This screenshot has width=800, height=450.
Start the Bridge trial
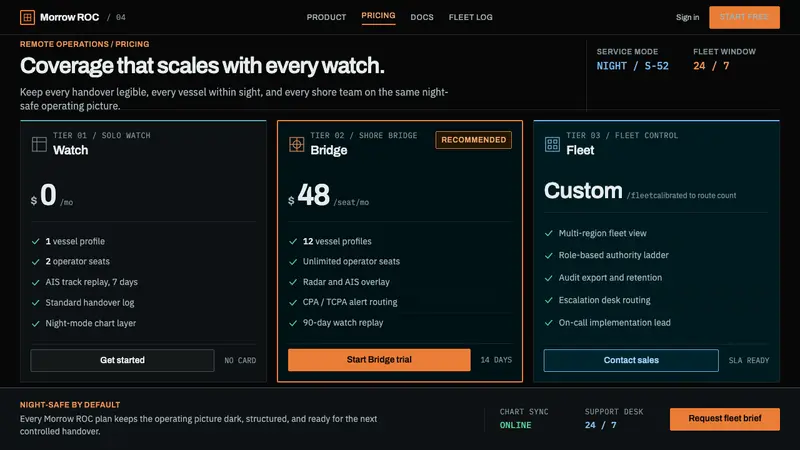[379, 360]
